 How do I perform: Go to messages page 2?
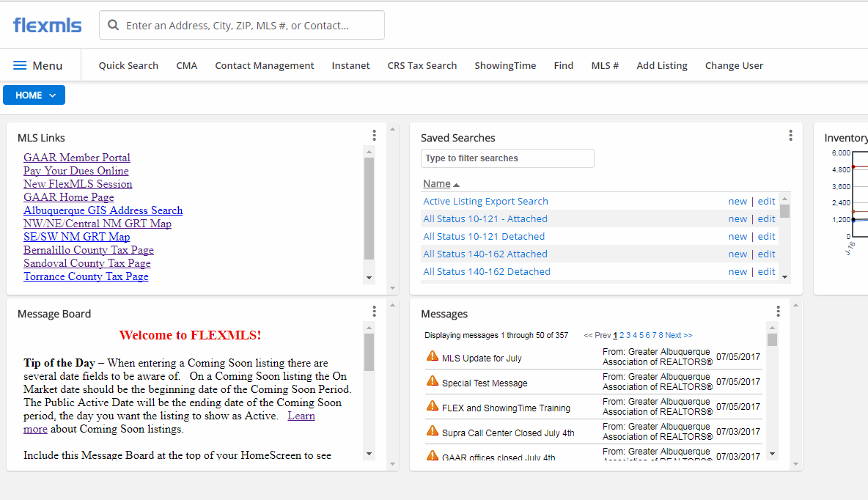pos(622,336)
